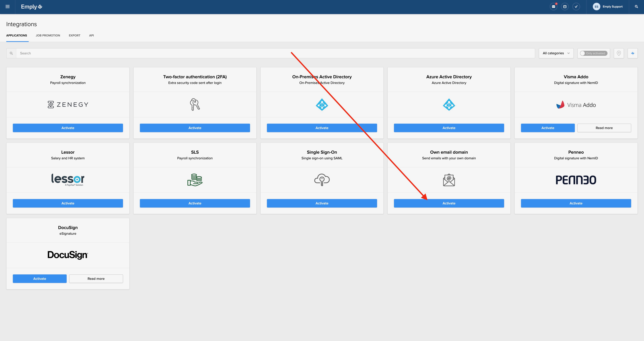Activate the Own email domain integration
Image resolution: width=644 pixels, height=341 pixels.
click(x=449, y=203)
